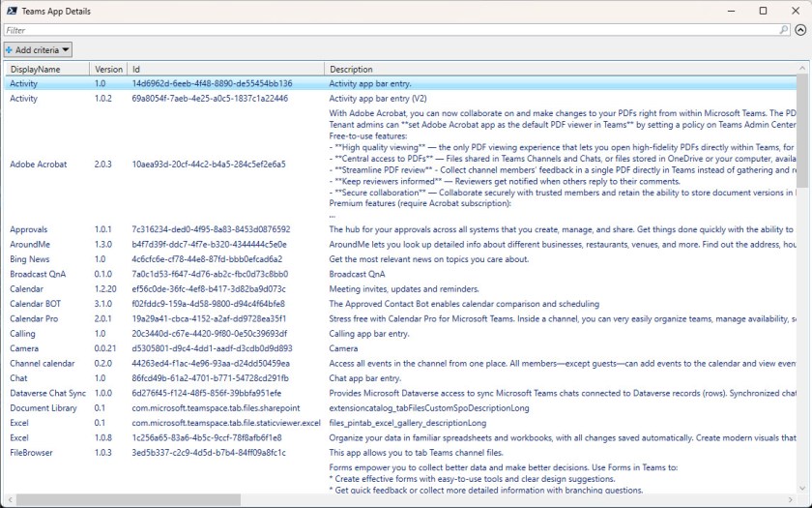Click description 'files_pintab_excel_gallery_descriptionLong'
Viewport: 812px width, 508px height.
click(x=408, y=423)
